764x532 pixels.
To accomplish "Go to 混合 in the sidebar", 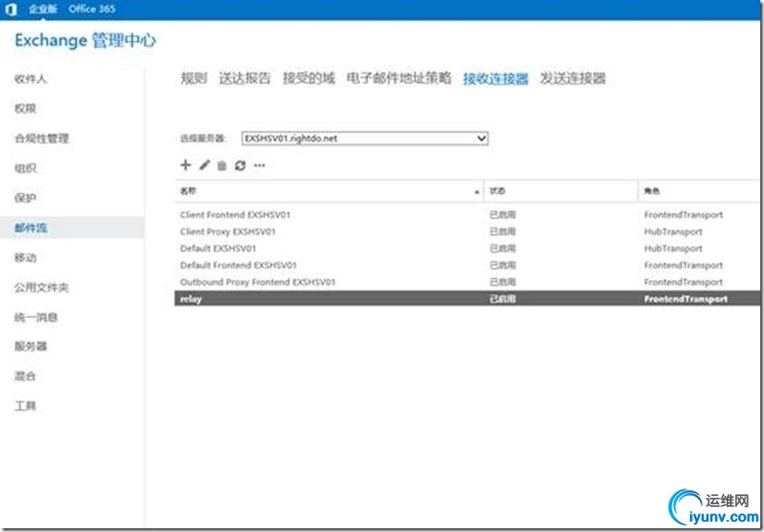I will click(x=25, y=376).
